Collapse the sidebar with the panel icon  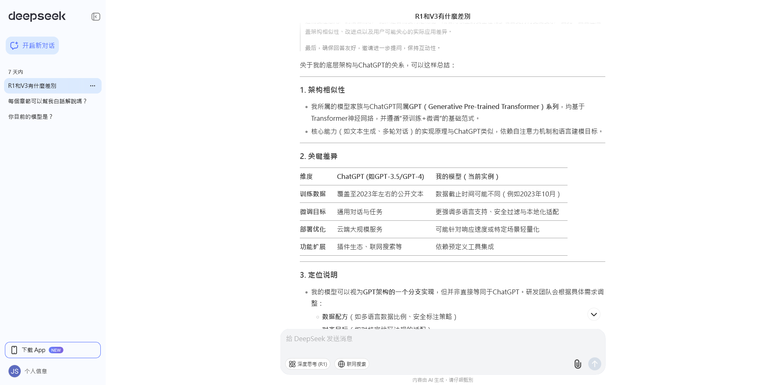point(96,16)
